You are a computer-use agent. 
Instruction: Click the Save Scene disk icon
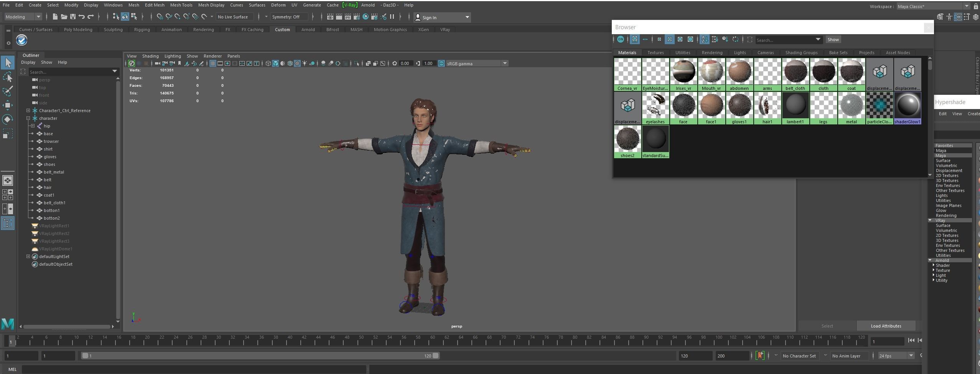coord(72,17)
